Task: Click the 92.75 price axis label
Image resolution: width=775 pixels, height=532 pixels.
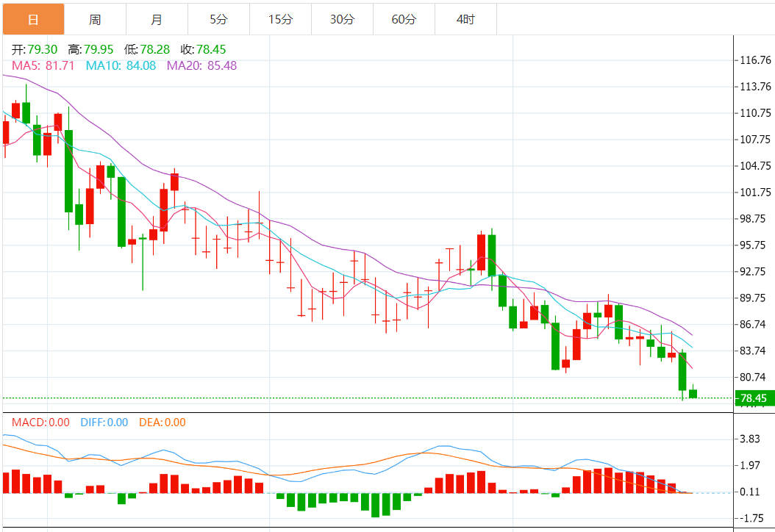Action: click(x=753, y=272)
